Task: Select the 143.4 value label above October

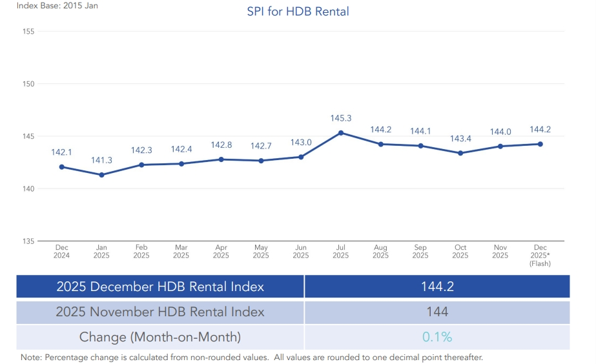Action: [x=460, y=139]
